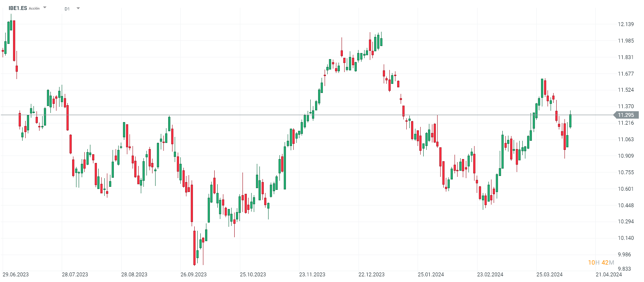
Task: Click the 9.833 price scale value
Action: pos(625,269)
